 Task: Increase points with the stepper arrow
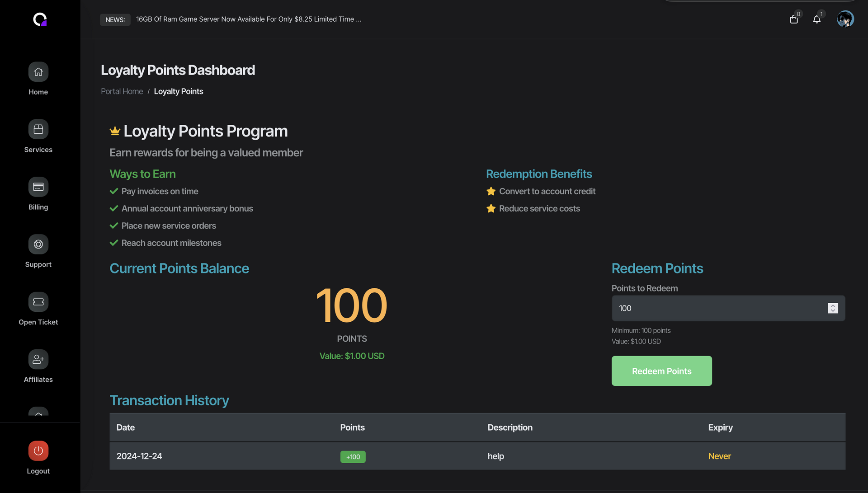[x=833, y=305]
